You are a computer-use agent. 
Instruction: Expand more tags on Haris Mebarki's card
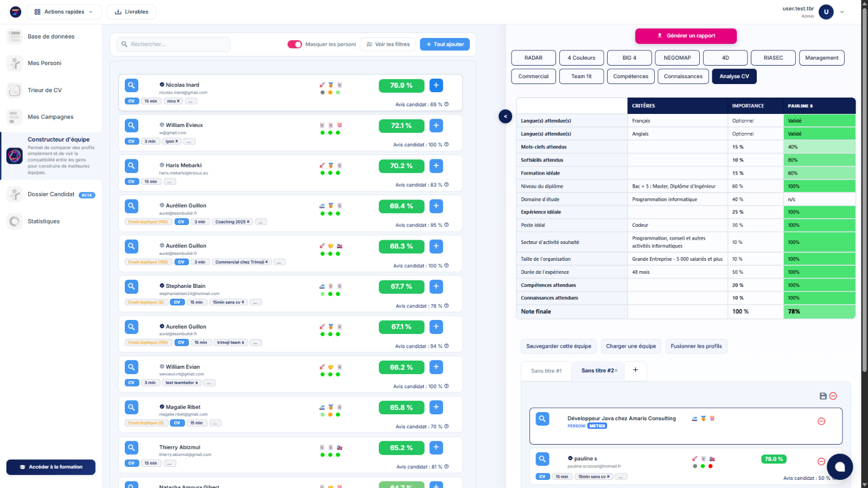point(169,182)
